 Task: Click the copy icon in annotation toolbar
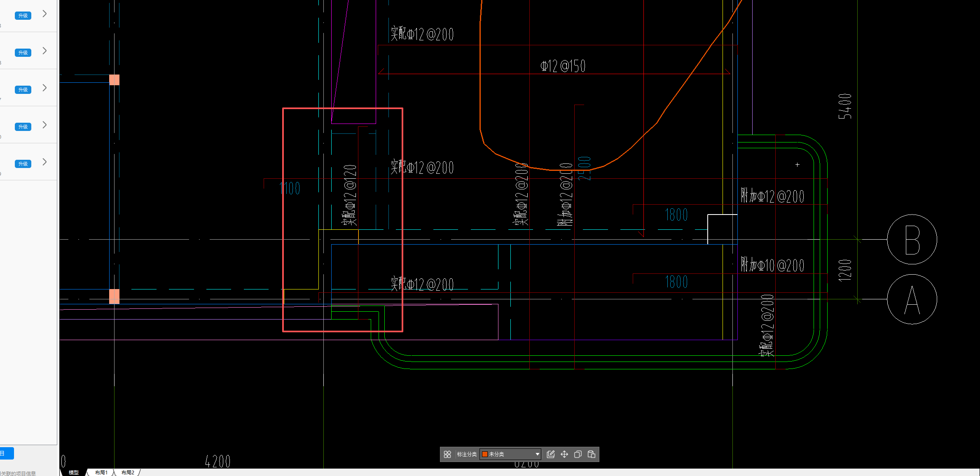click(578, 454)
